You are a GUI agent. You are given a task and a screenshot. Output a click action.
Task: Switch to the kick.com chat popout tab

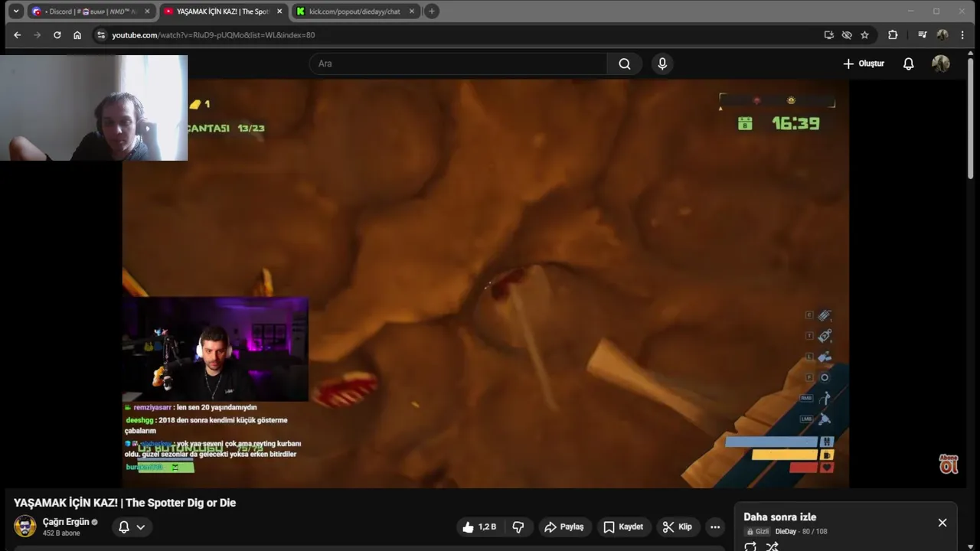coord(355,11)
